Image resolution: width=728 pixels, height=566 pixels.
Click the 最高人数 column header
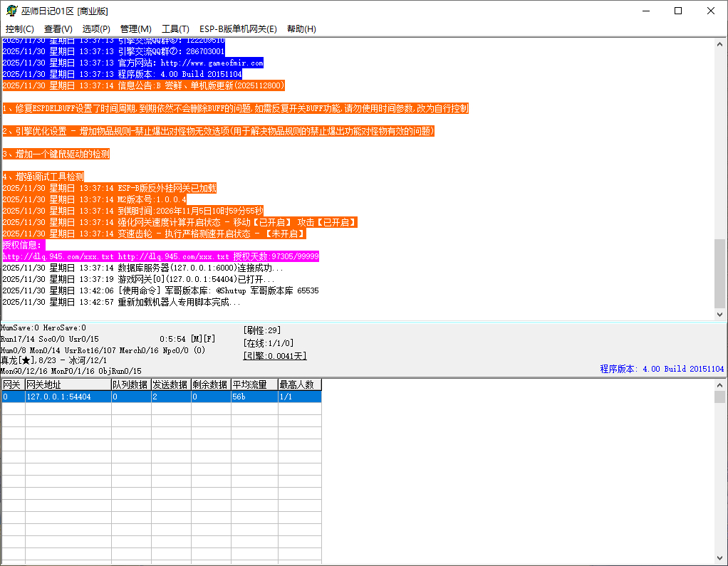[x=299, y=384]
